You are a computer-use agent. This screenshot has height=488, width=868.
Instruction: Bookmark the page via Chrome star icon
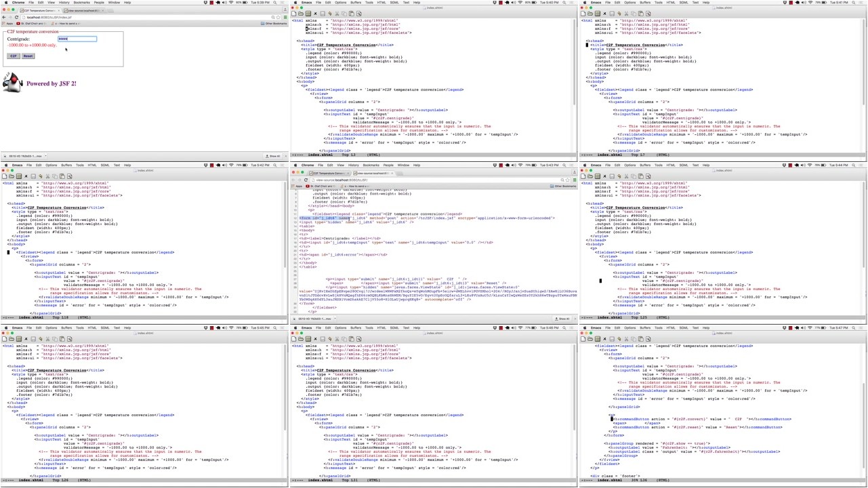tap(278, 18)
